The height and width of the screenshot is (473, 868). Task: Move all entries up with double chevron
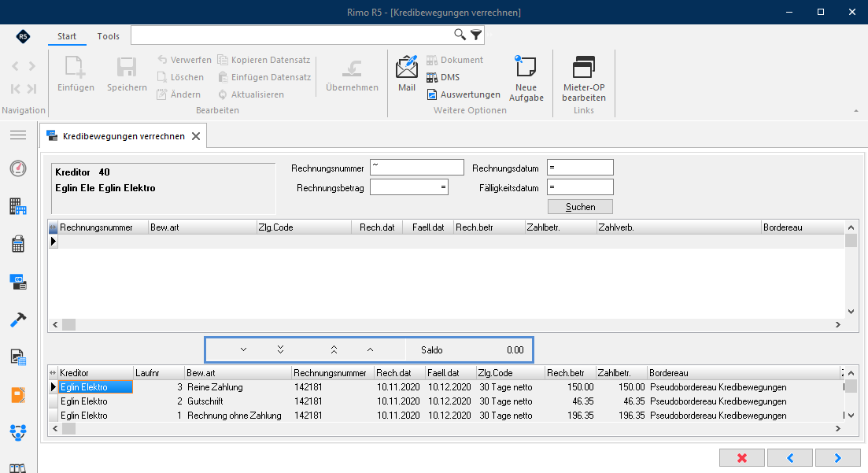(x=334, y=349)
